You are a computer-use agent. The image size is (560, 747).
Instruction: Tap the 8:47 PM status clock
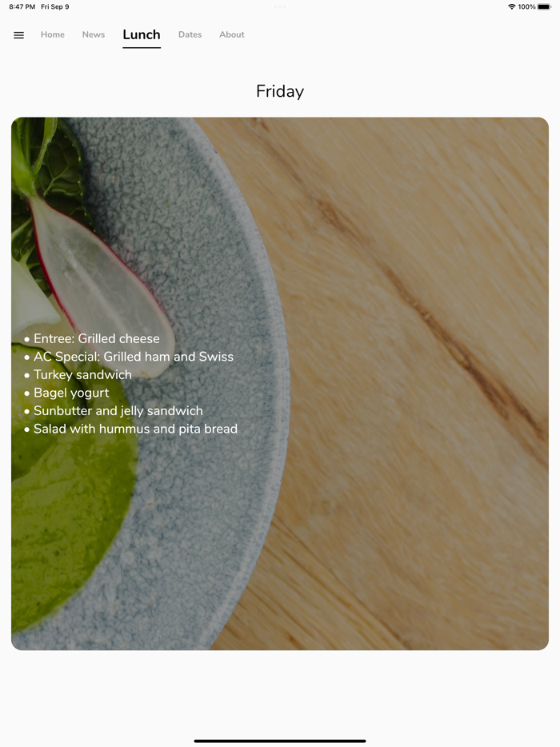[x=22, y=6]
